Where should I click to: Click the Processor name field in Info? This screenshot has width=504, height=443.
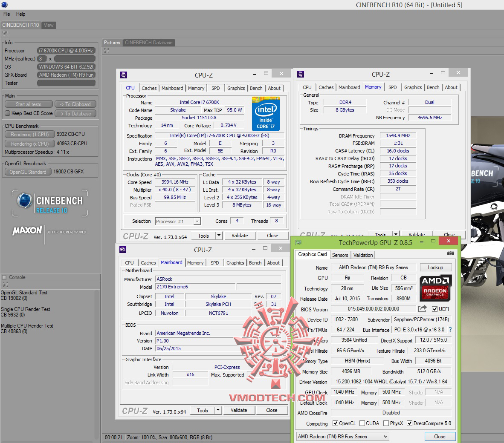66,50
